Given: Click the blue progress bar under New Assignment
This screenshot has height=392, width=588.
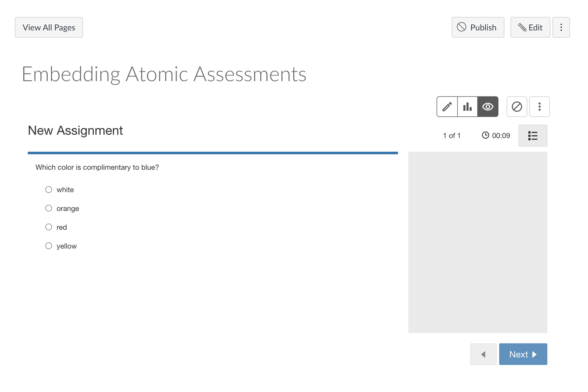Looking at the screenshot, I should click(x=213, y=153).
